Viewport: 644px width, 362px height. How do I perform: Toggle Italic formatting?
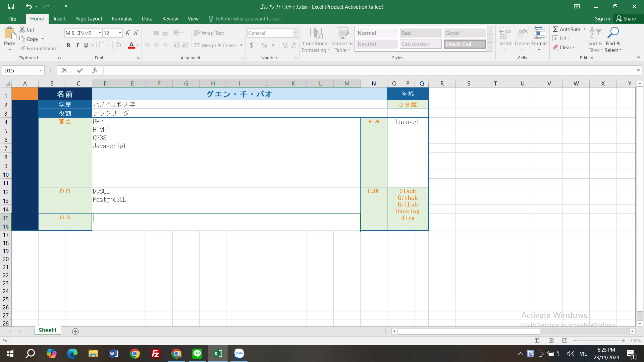coord(77,45)
